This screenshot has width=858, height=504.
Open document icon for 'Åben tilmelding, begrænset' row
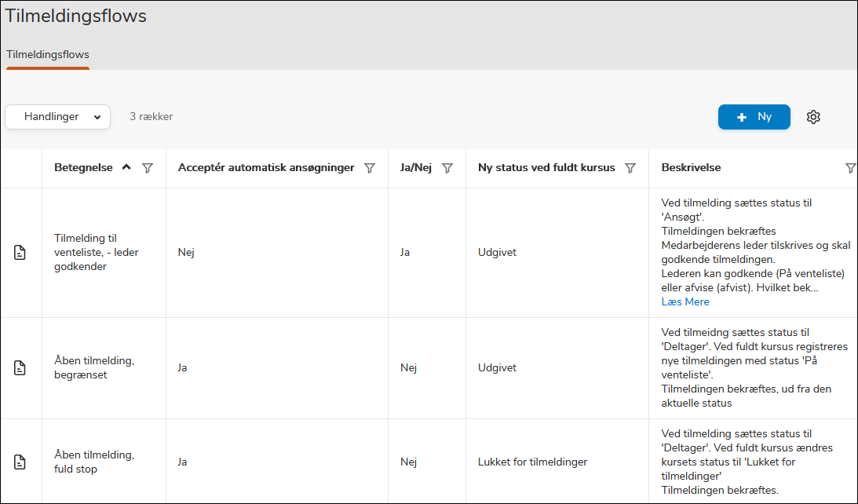(x=20, y=368)
